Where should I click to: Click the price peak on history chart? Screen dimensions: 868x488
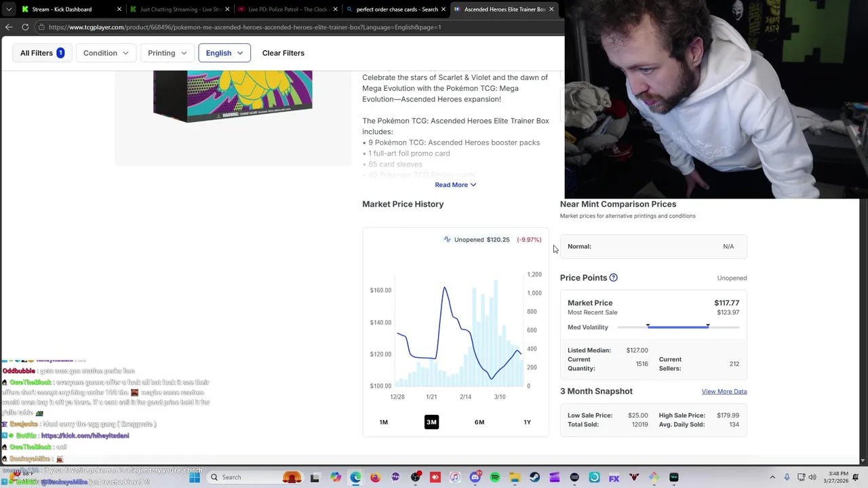click(445, 288)
